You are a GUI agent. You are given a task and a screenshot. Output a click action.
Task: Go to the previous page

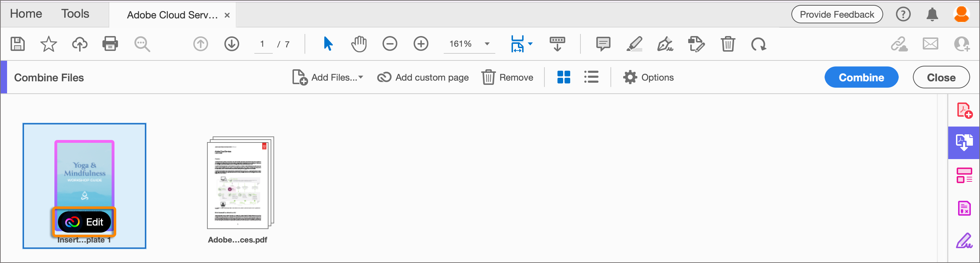[x=201, y=44]
